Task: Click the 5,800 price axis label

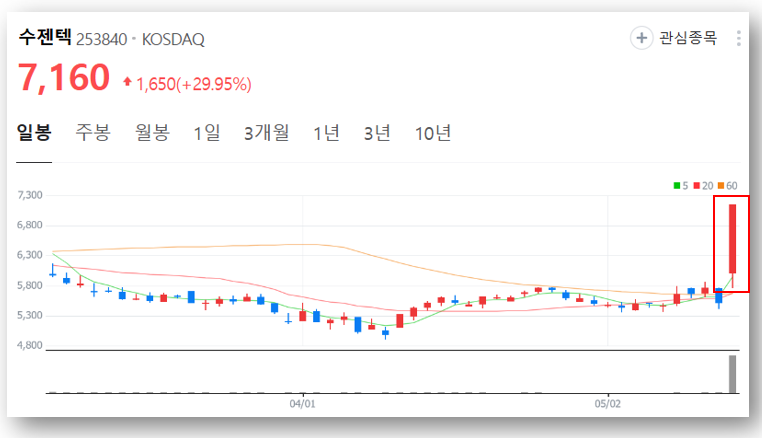Action: click(30, 285)
